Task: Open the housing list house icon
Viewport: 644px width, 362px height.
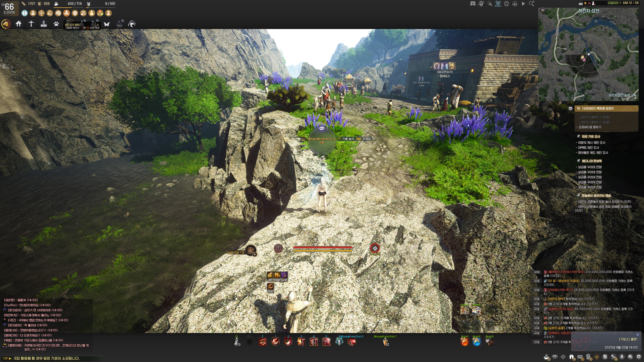Action: (18, 24)
